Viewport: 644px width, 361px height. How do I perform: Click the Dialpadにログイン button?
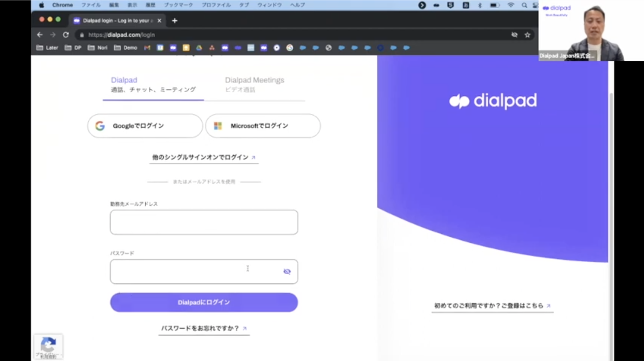tap(204, 302)
